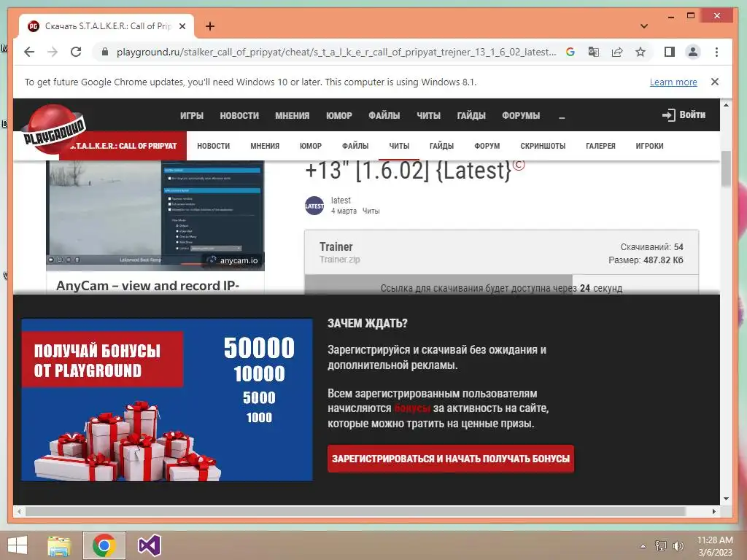Open AnyCam – view and record IP link
The height and width of the screenshot is (560, 747).
click(147, 285)
